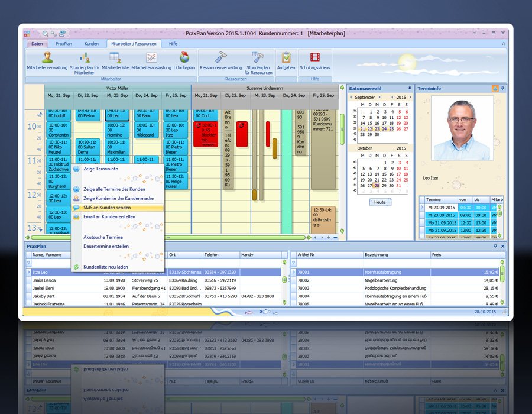Go to next month after September
Image resolution: width=532 pixels, height=414 pixels.
[379, 97]
